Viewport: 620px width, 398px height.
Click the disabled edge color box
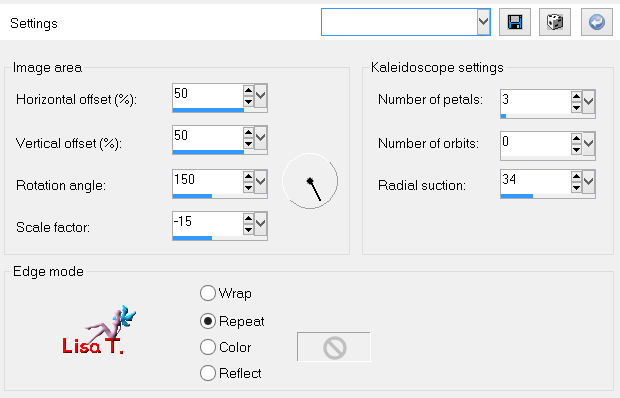(334, 347)
